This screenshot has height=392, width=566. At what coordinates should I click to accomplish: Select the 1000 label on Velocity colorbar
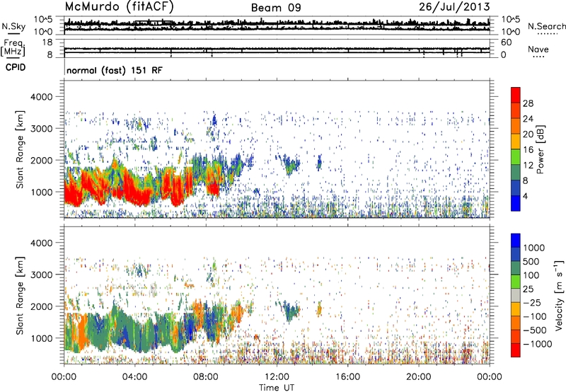pos(533,248)
